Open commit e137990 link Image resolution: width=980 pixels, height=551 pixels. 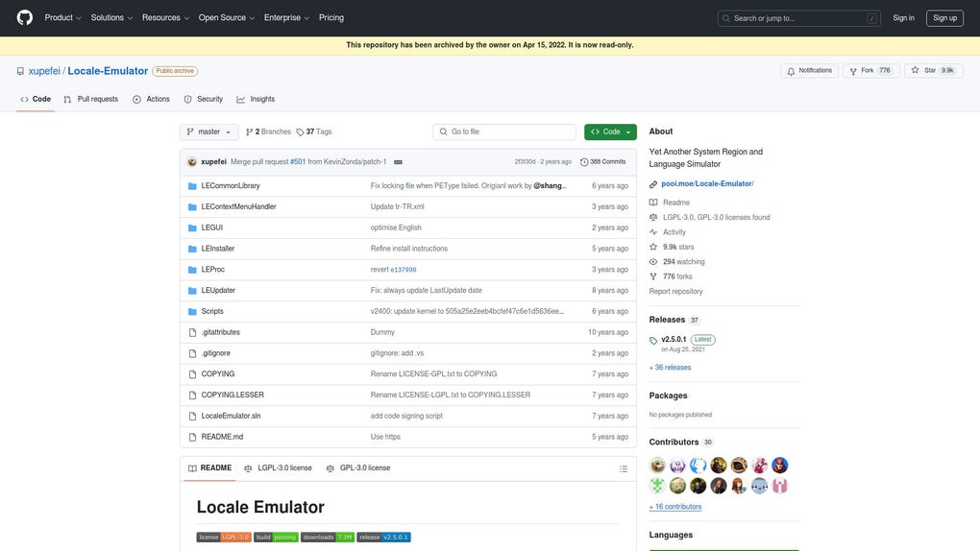404,270
